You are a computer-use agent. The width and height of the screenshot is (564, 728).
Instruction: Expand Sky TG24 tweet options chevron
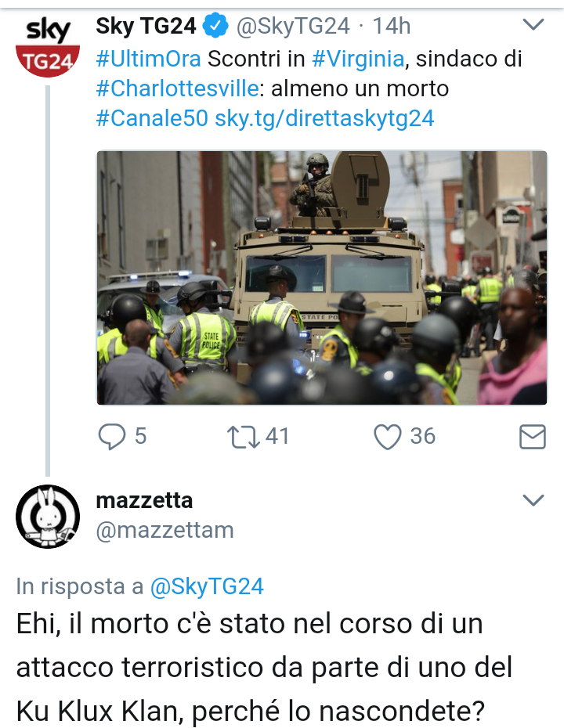pos(533,24)
